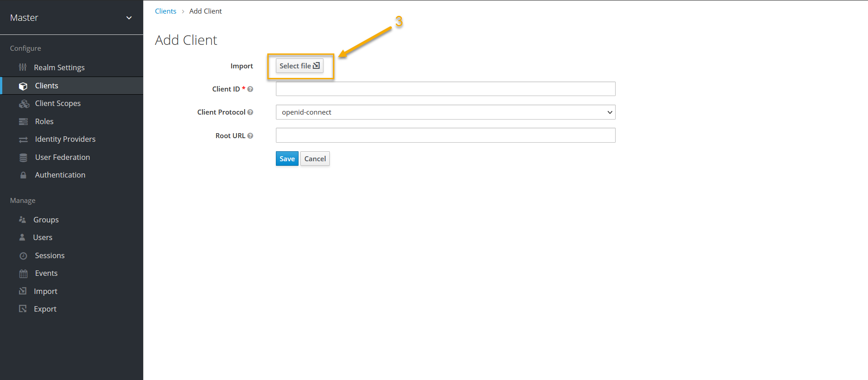Click the Realm Settings sliders icon
The height and width of the screenshot is (380, 868).
23,67
